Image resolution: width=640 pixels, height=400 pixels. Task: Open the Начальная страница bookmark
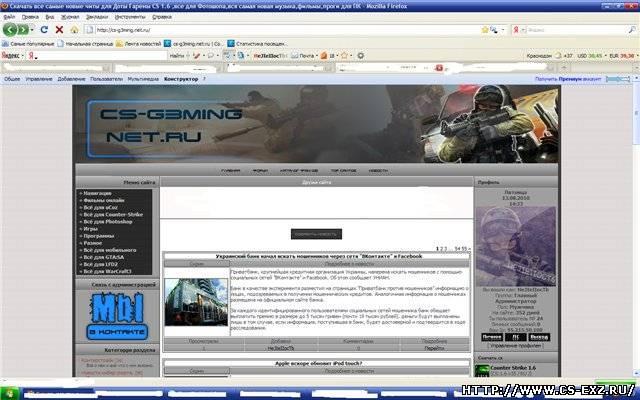point(85,44)
